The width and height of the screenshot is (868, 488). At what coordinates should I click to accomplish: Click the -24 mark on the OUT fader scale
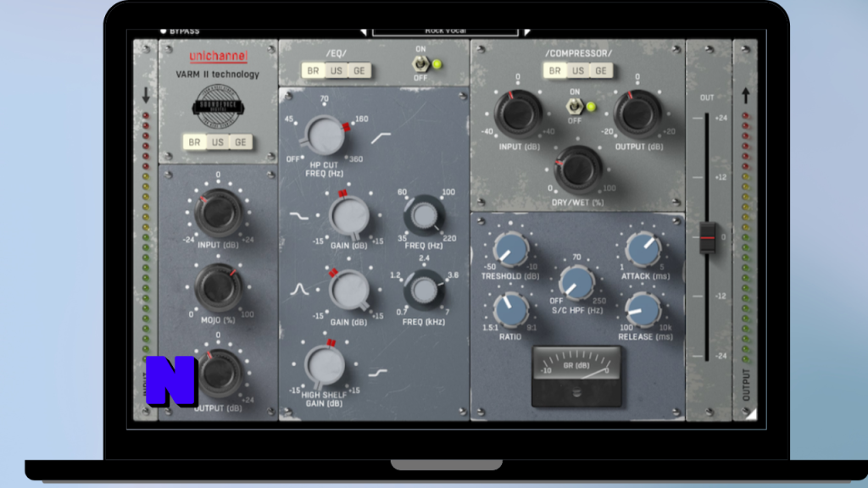click(721, 356)
